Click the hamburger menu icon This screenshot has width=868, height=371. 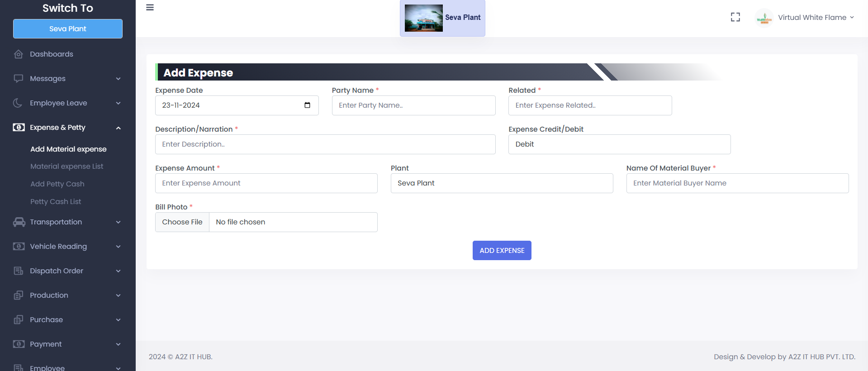point(150,8)
